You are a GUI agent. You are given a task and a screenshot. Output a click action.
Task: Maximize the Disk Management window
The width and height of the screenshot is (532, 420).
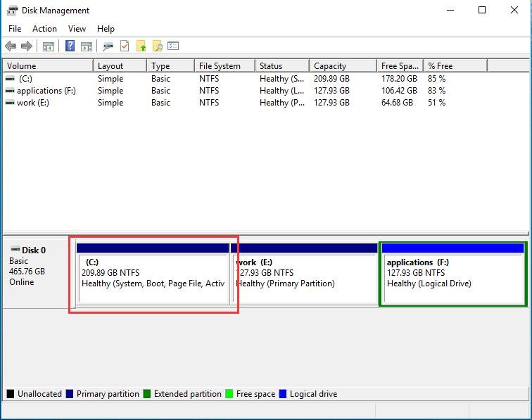click(482, 10)
